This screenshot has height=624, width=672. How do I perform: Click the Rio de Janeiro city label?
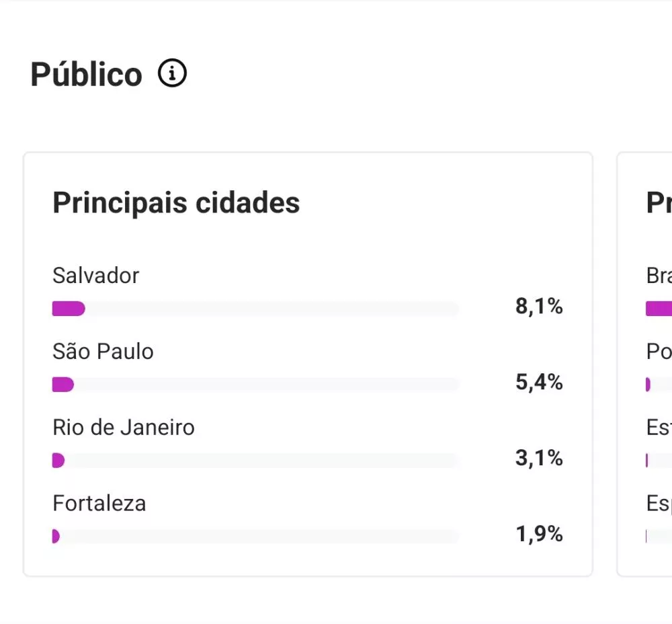pos(124,428)
